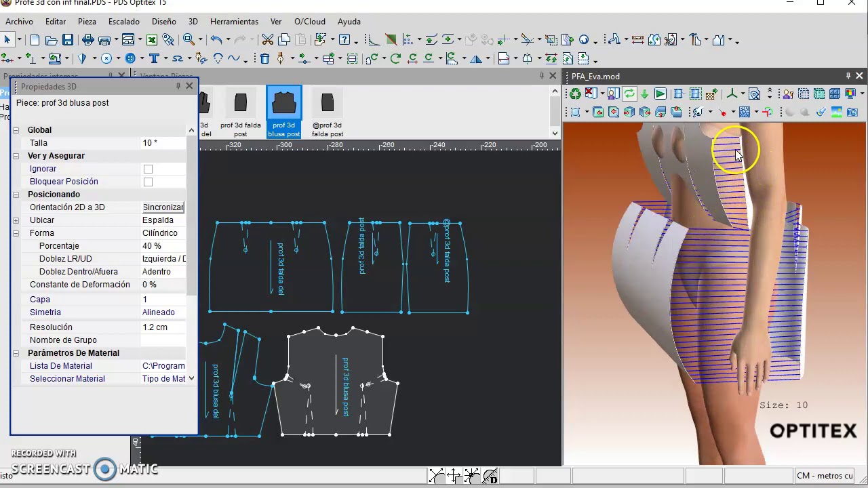Viewport: 868px width, 488px height.
Task: Expand the Ubicar property row
Action: point(16,220)
